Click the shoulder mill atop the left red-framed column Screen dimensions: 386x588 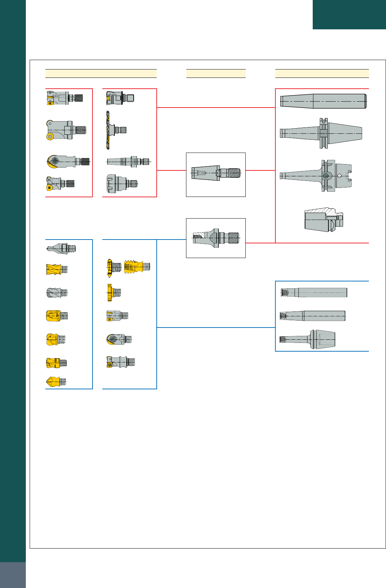point(65,98)
